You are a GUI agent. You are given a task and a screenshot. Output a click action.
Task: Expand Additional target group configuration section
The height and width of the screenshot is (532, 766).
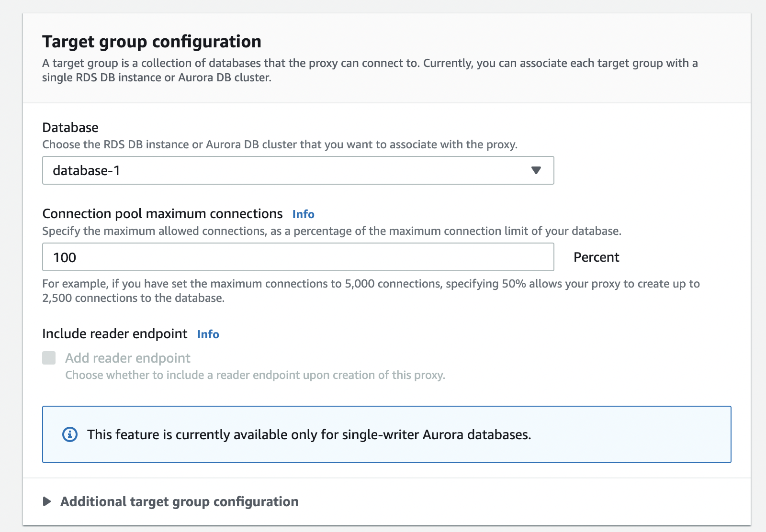click(179, 501)
